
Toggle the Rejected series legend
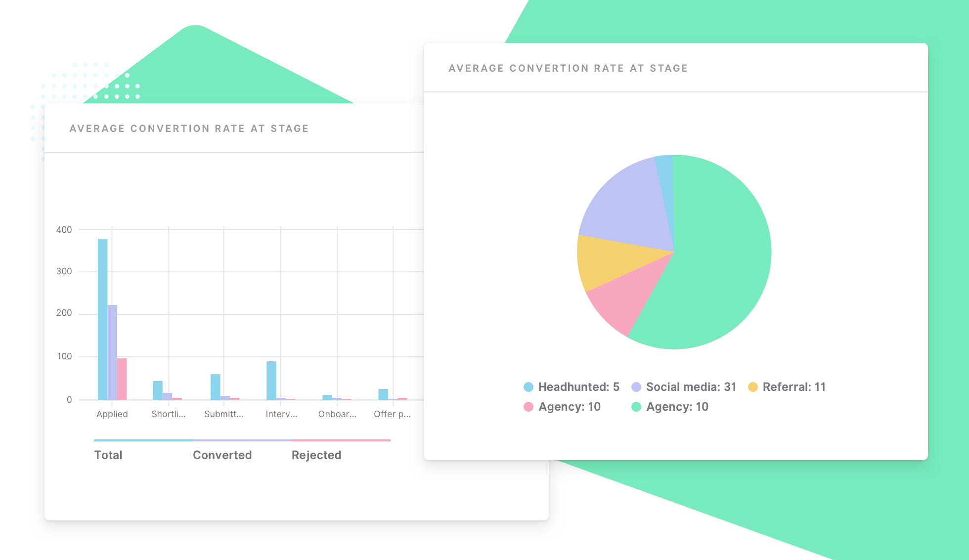point(316,455)
